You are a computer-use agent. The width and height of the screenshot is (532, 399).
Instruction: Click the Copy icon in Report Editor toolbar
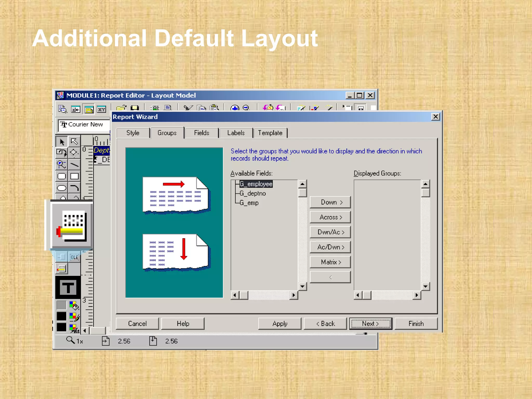[201, 108]
